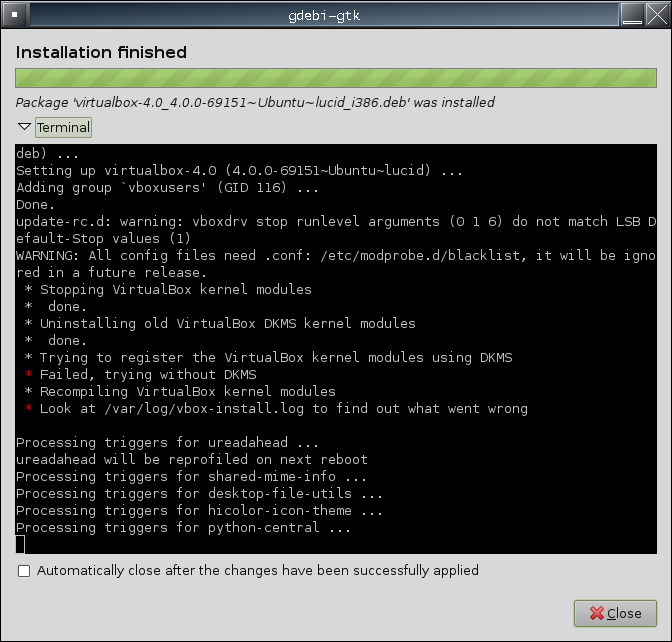Click the terminal cursor block at the bottom
672x642 pixels.
[20, 544]
